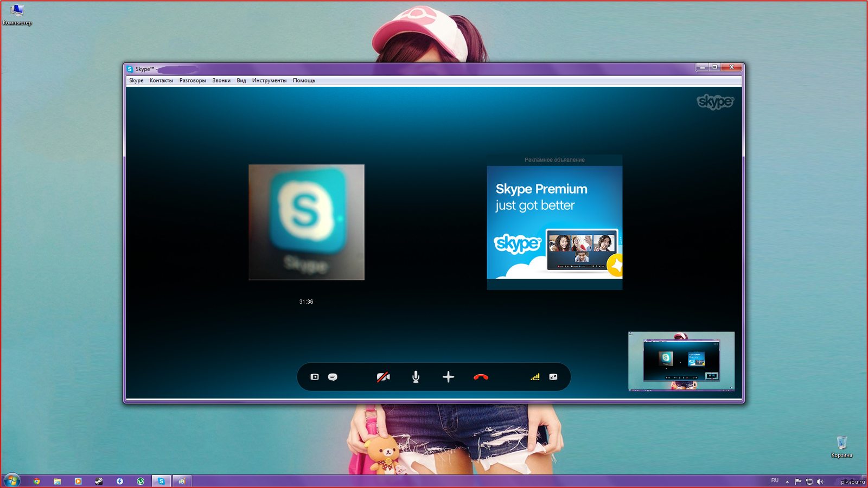Open the Контакты menu
This screenshot has height=488, width=868.
point(161,80)
